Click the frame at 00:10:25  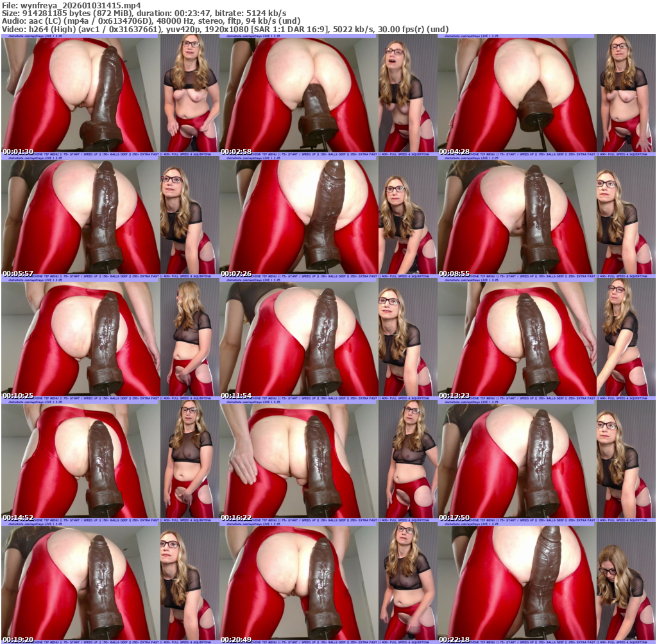pyautogui.click(x=110, y=339)
